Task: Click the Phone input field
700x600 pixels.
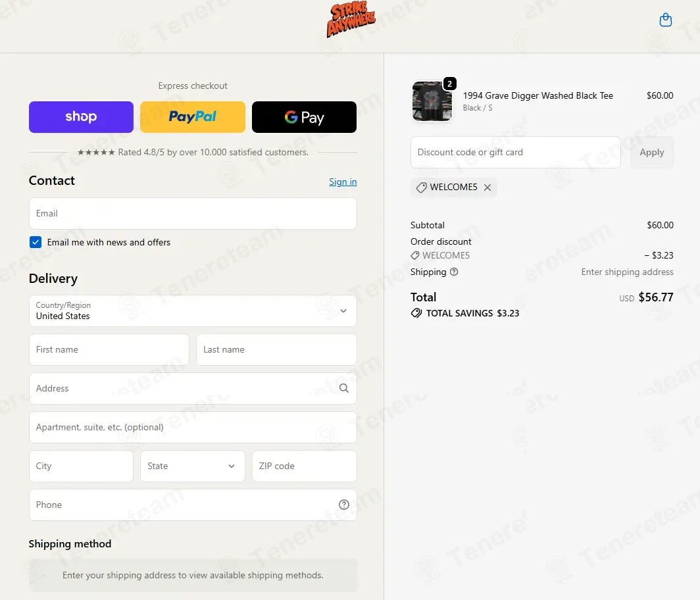Action: pos(193,505)
